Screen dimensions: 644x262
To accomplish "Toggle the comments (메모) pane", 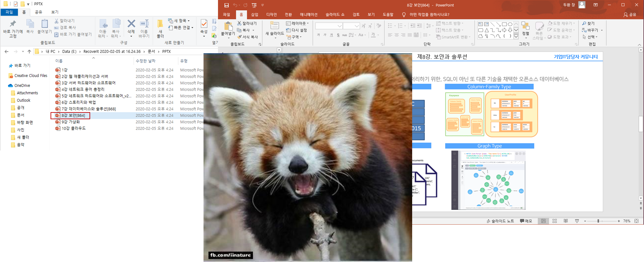I will pyautogui.click(x=526, y=221).
